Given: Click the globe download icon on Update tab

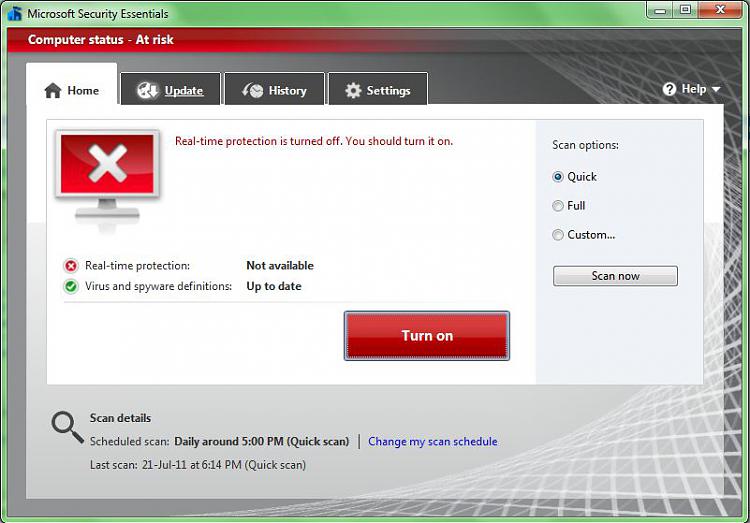Looking at the screenshot, I should pyautogui.click(x=148, y=90).
